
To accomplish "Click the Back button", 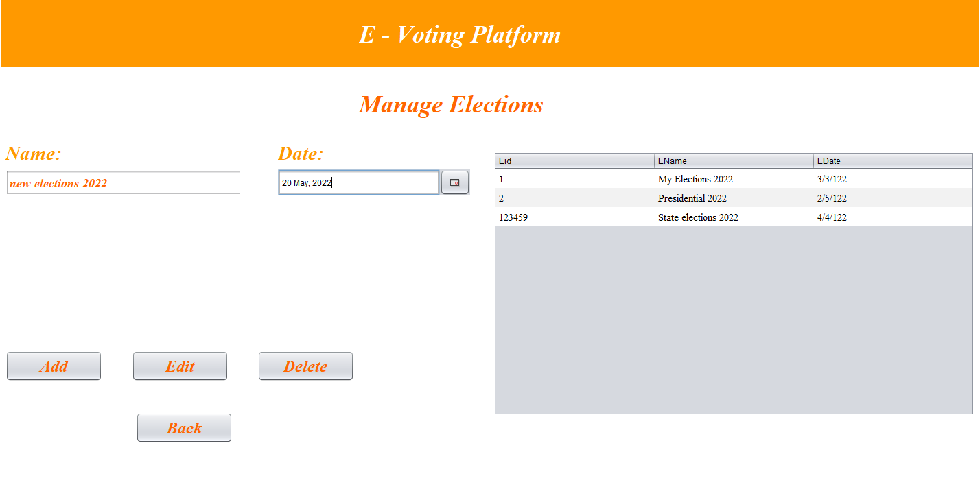I will pyautogui.click(x=184, y=427).
